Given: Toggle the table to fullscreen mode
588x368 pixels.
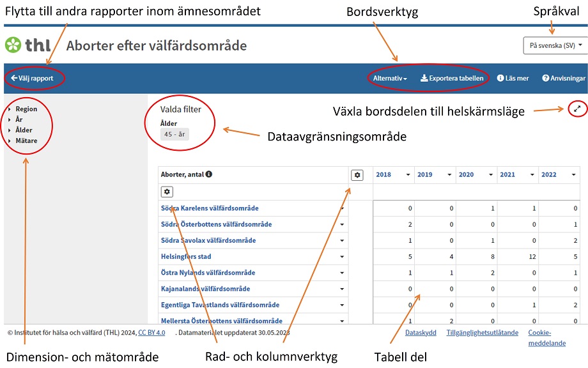Looking at the screenshot, I should pos(577,109).
